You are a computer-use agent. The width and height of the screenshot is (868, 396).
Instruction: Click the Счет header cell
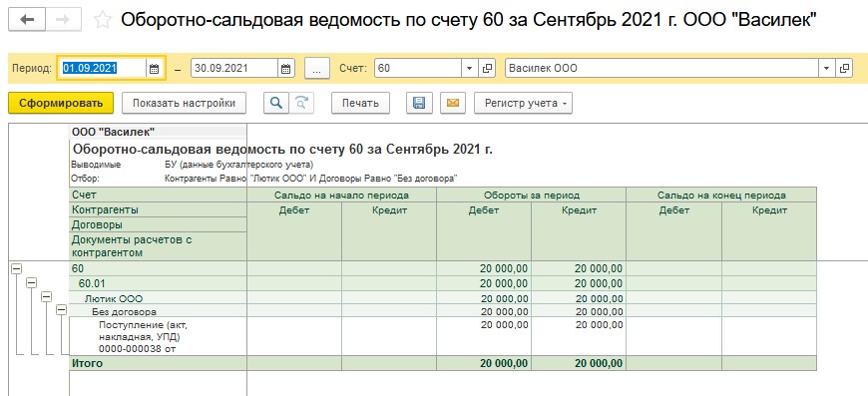click(158, 196)
